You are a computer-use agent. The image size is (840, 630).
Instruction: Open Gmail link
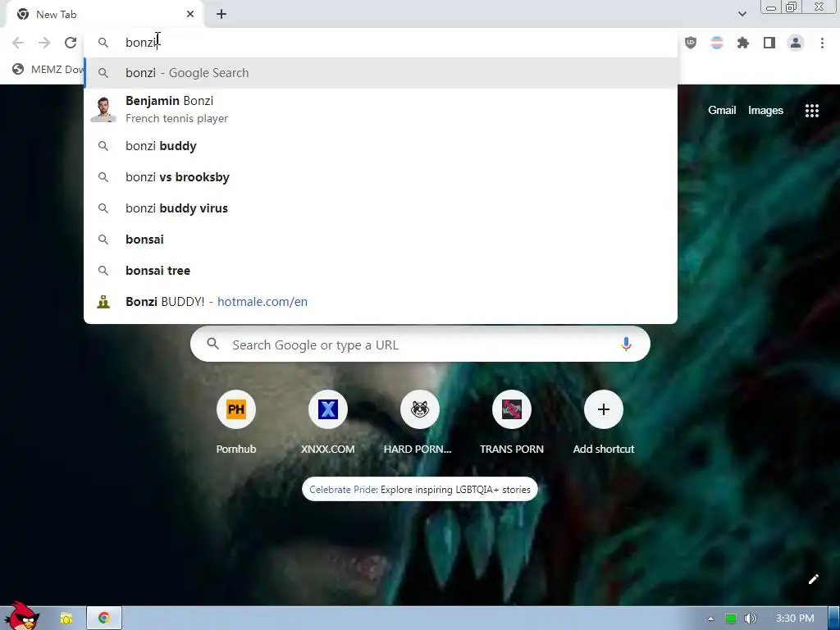click(x=722, y=111)
